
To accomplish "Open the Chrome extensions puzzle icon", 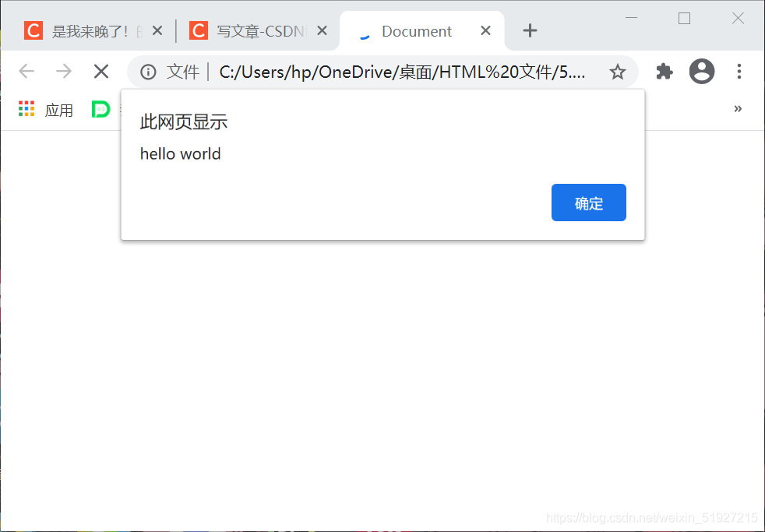I will point(664,71).
